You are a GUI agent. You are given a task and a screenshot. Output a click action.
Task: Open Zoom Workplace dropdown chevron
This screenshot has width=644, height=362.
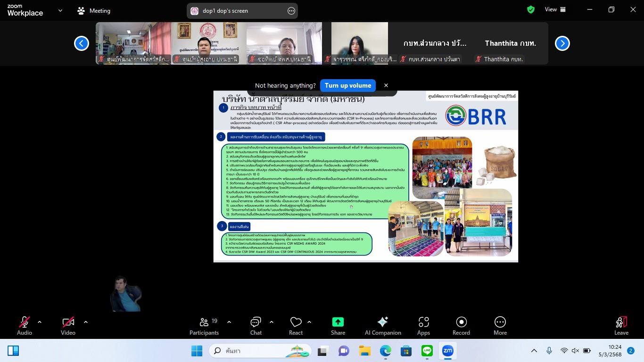pyautogui.click(x=60, y=10)
